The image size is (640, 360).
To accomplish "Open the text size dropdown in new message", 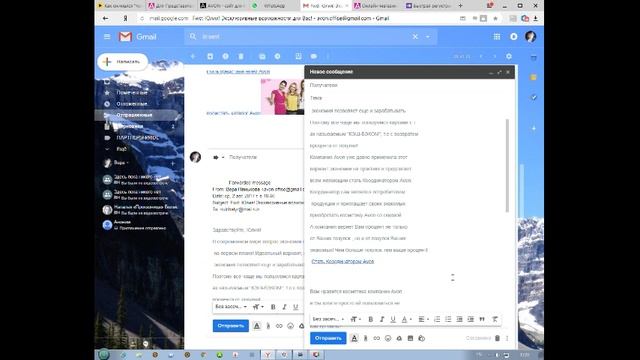I will pos(356,319).
